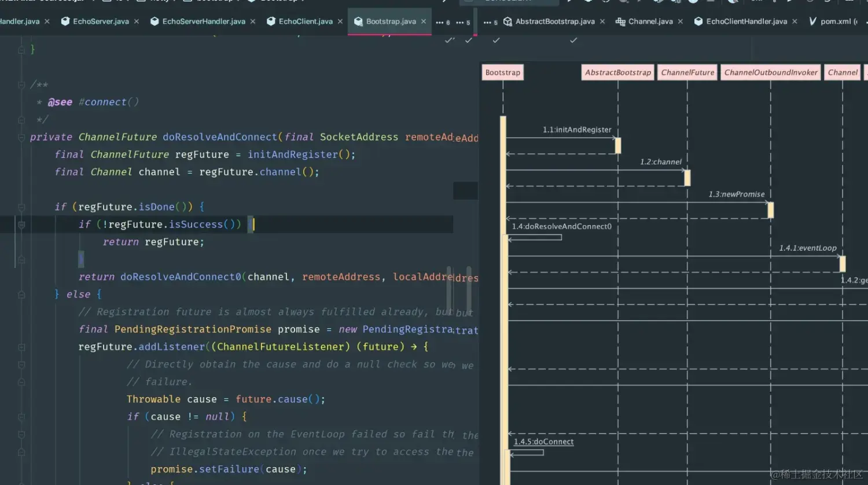Screen dimensions: 868x485
Task: Collapse the Javadoc comment starting with /**
Action: pyautogui.click(x=21, y=84)
